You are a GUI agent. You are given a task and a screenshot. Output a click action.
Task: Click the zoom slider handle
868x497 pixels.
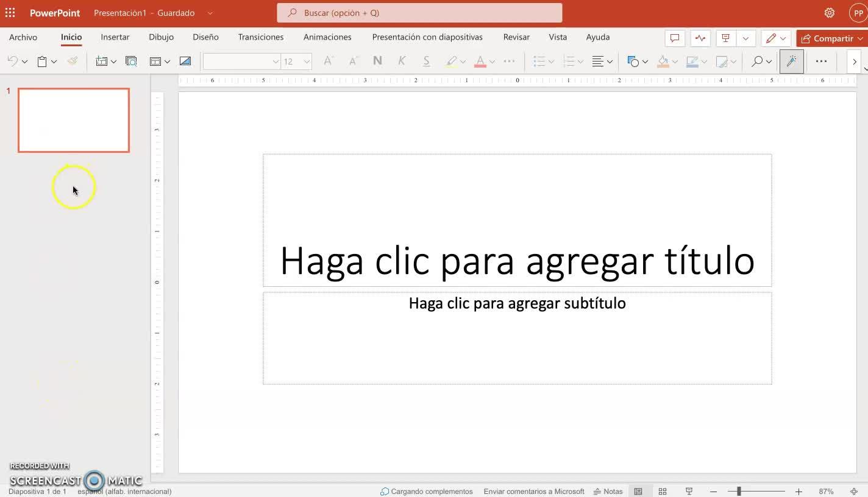[x=738, y=492]
